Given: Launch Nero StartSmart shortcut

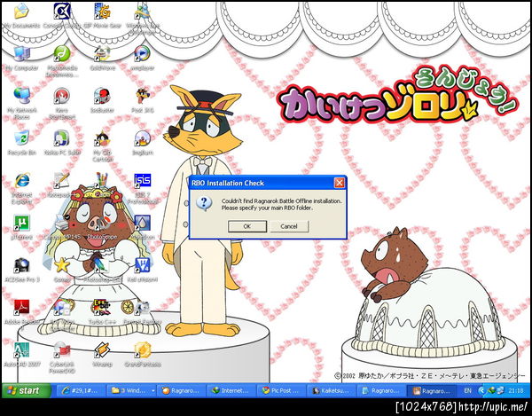Looking at the screenshot, I should click(62, 103).
